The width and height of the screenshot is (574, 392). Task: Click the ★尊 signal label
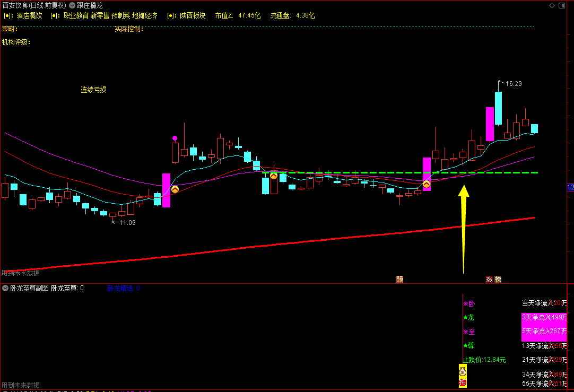point(468,345)
